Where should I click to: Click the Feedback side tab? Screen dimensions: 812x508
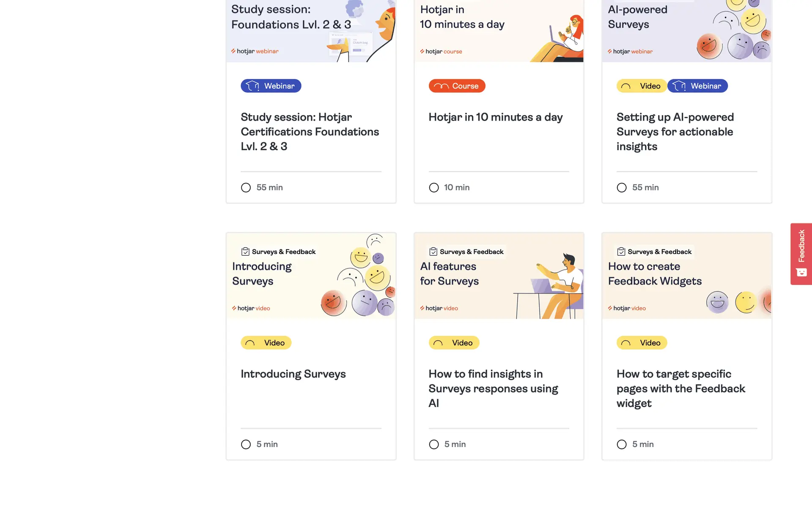[801, 254]
